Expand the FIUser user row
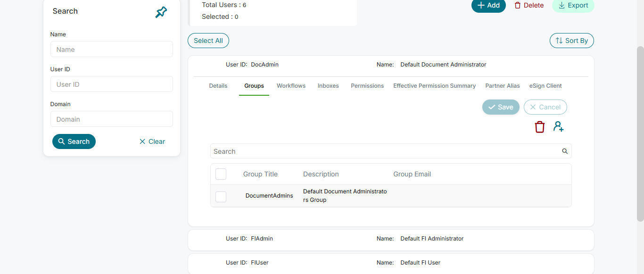The width and height of the screenshot is (644, 274). point(390,263)
